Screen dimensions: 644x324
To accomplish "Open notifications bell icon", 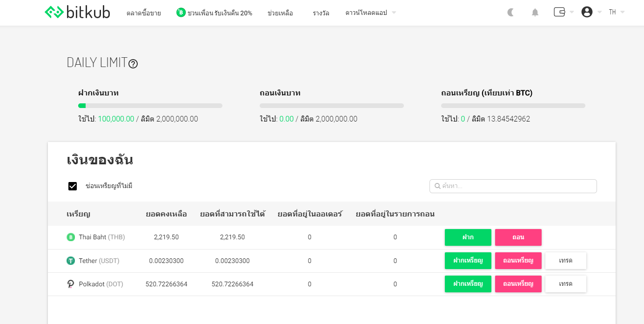I will [535, 12].
